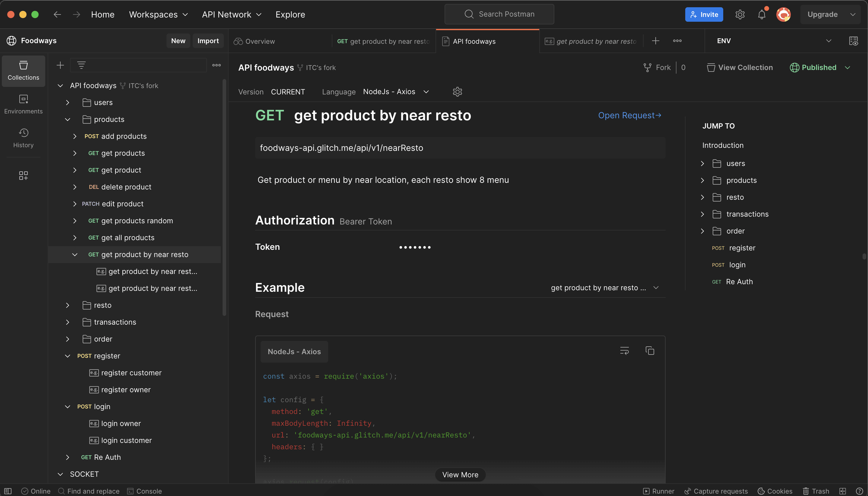Click the sidebar vertical scrollbar

click(224, 198)
